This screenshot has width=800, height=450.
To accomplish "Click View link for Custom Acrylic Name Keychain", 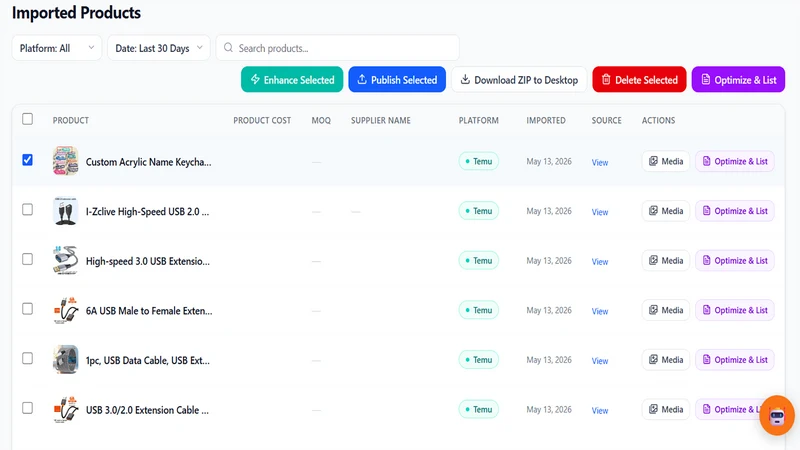I will tap(600, 162).
